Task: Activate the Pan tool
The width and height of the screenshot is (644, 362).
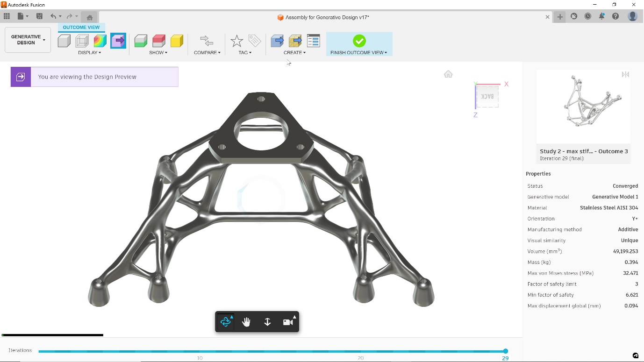Action: (x=246, y=321)
